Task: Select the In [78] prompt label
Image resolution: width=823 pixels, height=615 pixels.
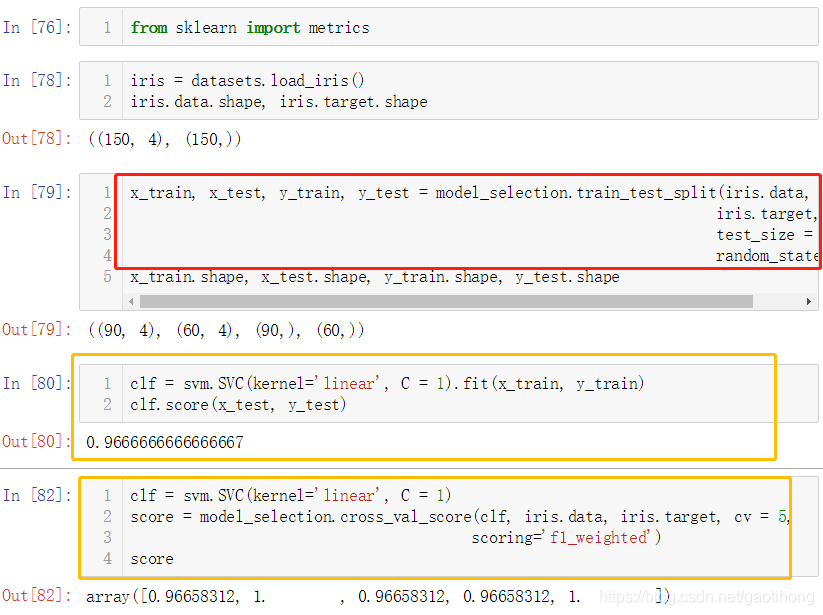Action: tap(37, 80)
